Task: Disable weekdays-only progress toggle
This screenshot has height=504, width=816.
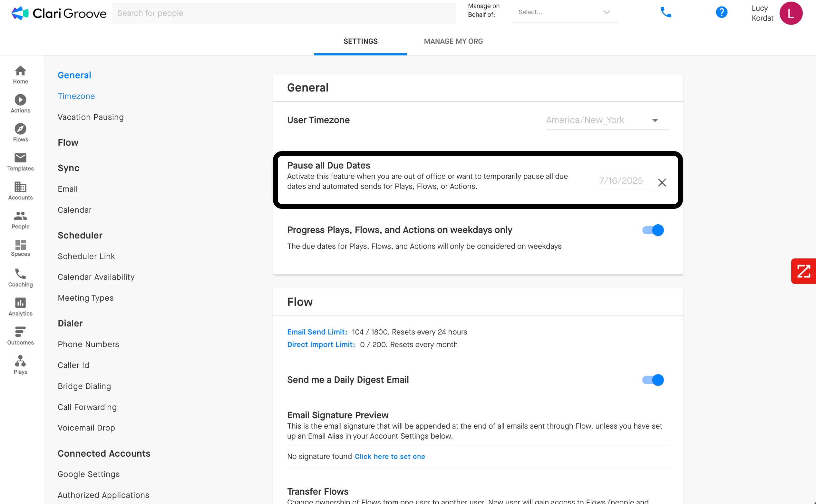Action: [x=653, y=230]
